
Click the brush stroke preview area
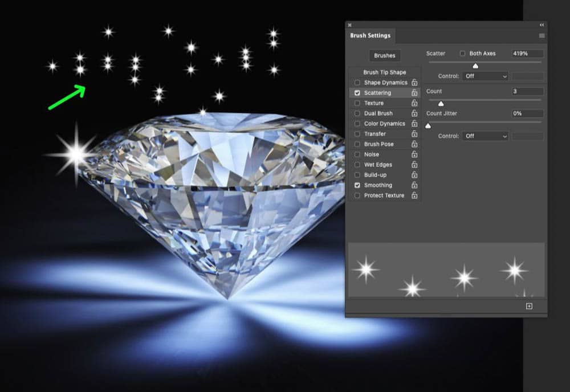pyautogui.click(x=446, y=270)
